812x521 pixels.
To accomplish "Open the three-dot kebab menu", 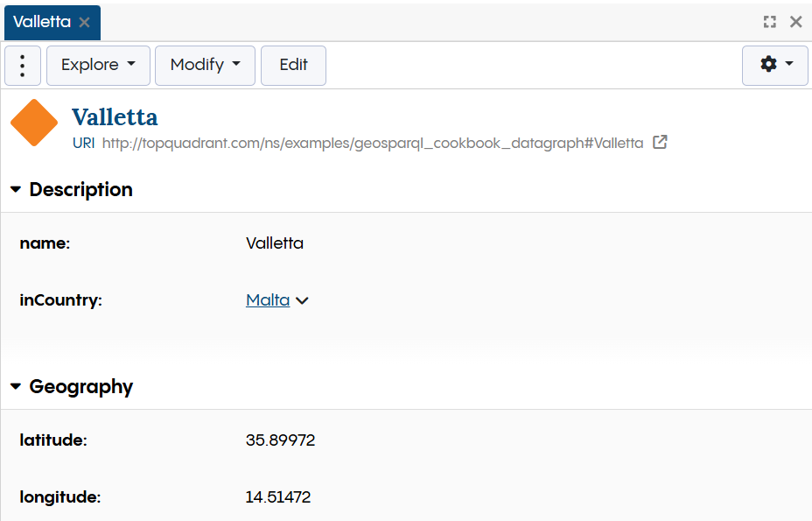I will pyautogui.click(x=23, y=66).
